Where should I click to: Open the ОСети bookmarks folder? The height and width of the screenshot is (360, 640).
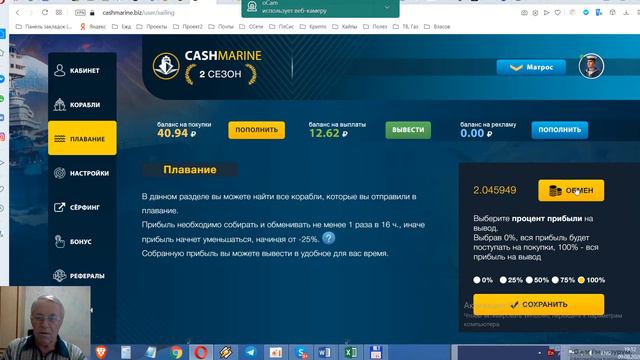[x=251, y=27]
